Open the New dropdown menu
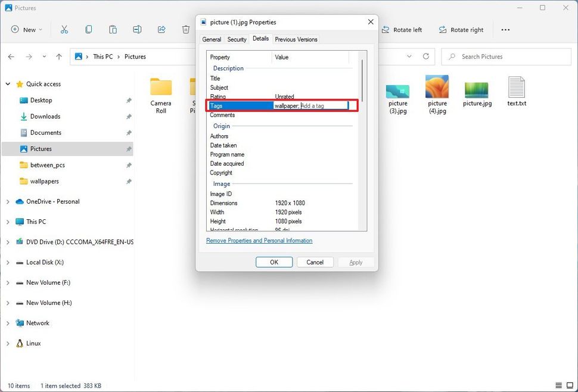This screenshot has height=392, width=578. [x=26, y=29]
